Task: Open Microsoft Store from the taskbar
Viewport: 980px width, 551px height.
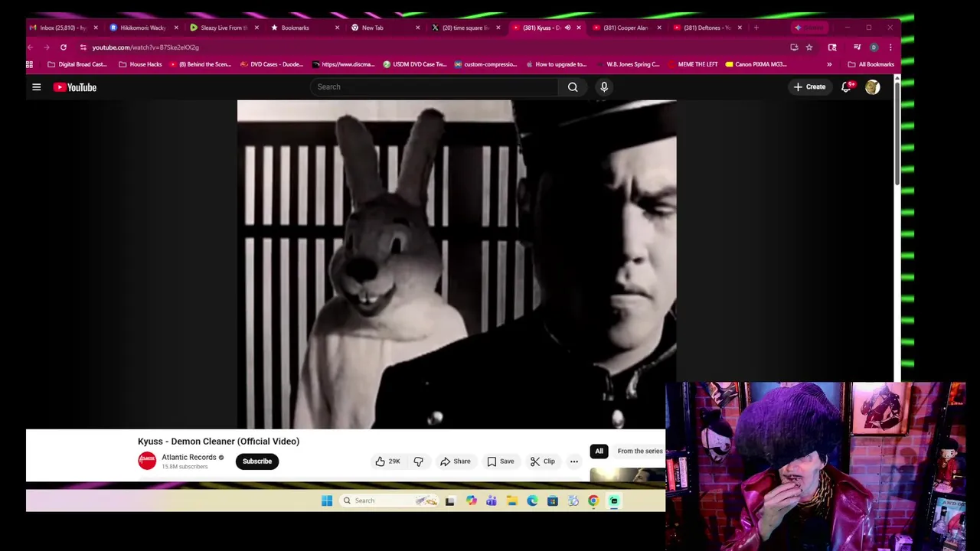Action: point(552,501)
